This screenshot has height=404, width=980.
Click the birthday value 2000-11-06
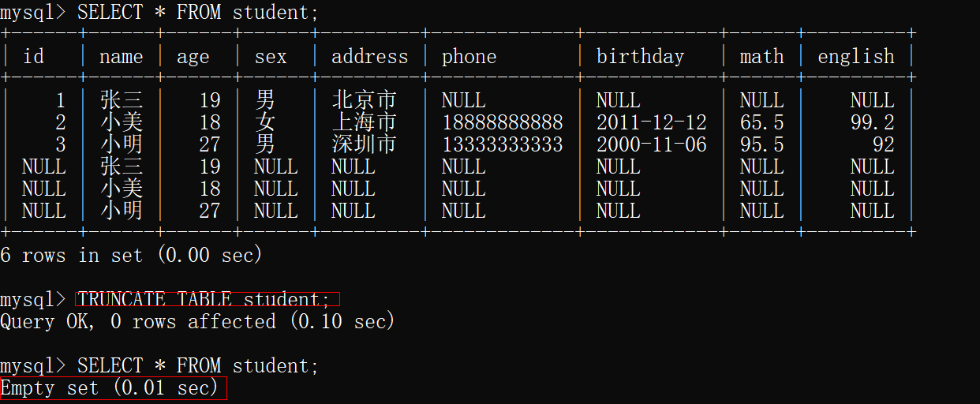(651, 145)
